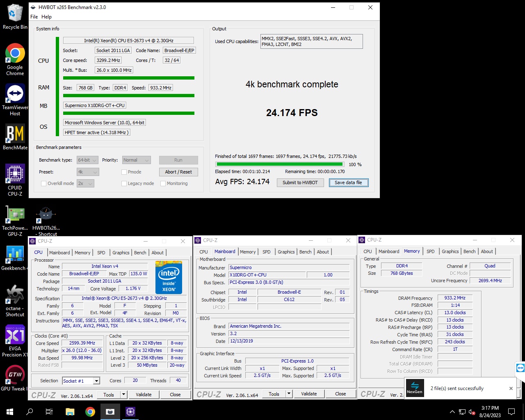Open the notification center icon
This screenshot has width=525, height=420.
(511, 412)
